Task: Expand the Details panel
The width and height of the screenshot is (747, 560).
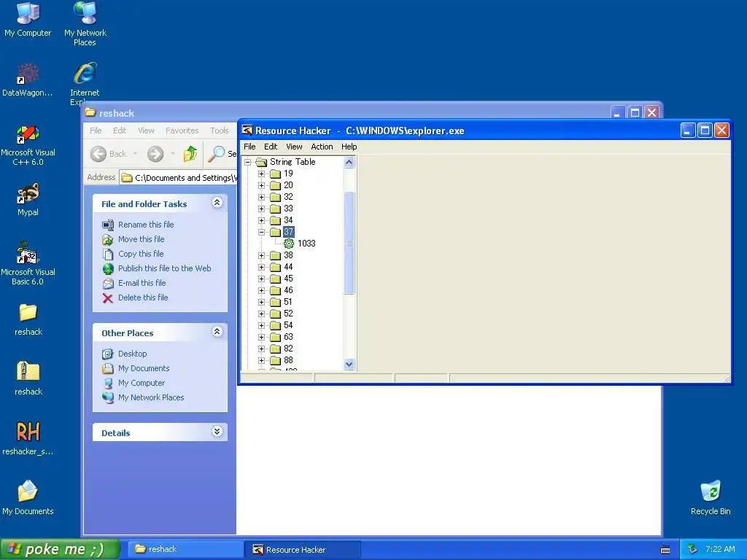Action: [217, 432]
